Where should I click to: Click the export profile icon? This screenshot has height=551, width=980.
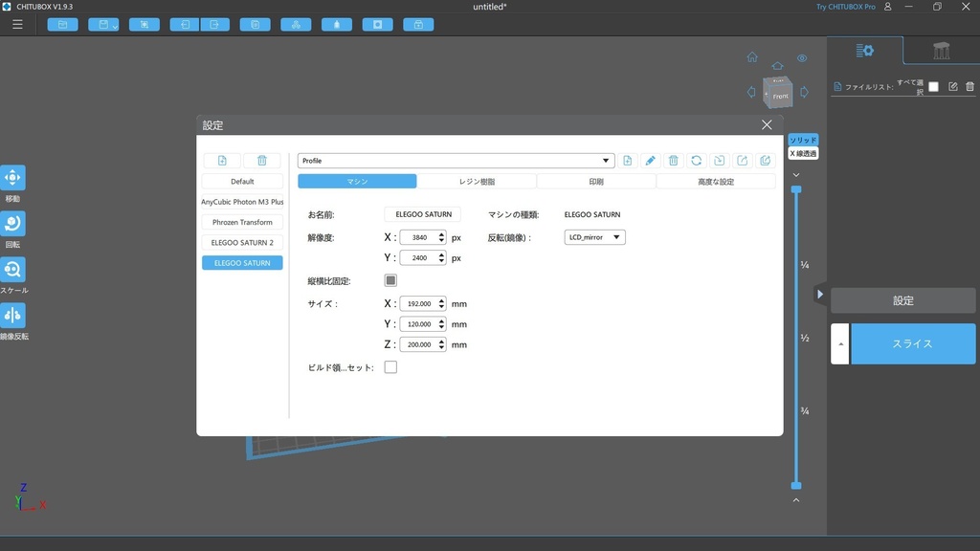(743, 161)
